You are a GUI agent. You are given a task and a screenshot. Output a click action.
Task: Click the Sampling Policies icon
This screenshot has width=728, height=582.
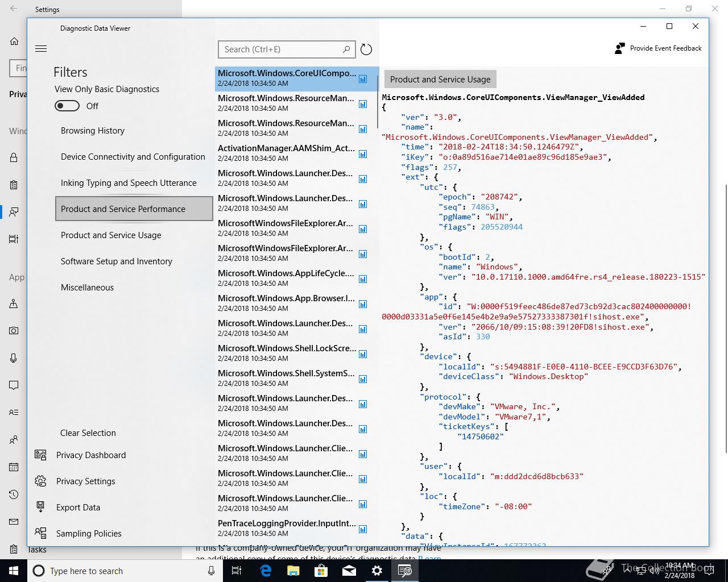pyautogui.click(x=40, y=533)
